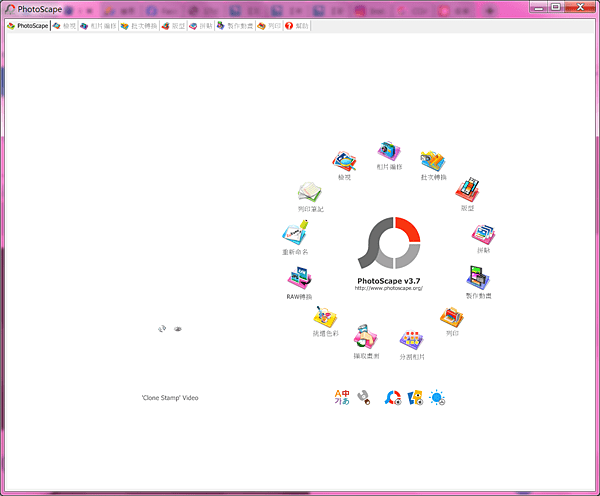
Task: Open the 列印筆記 paper print icon
Action: tap(310, 192)
